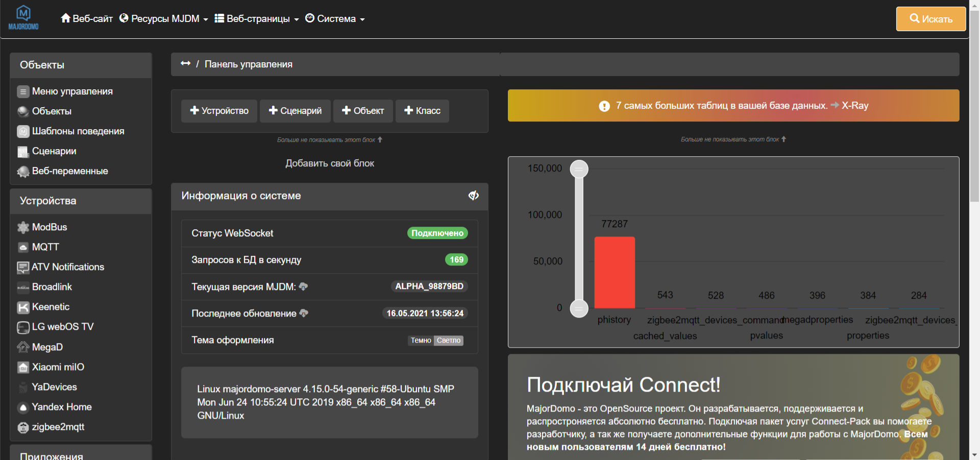980x460 pixels.
Task: Click the Broadlink device icon
Action: [x=23, y=287]
